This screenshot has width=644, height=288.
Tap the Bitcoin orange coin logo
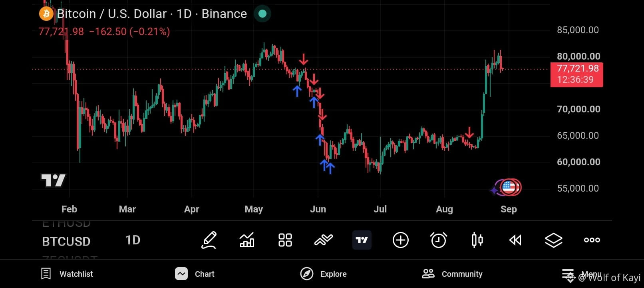click(x=46, y=14)
